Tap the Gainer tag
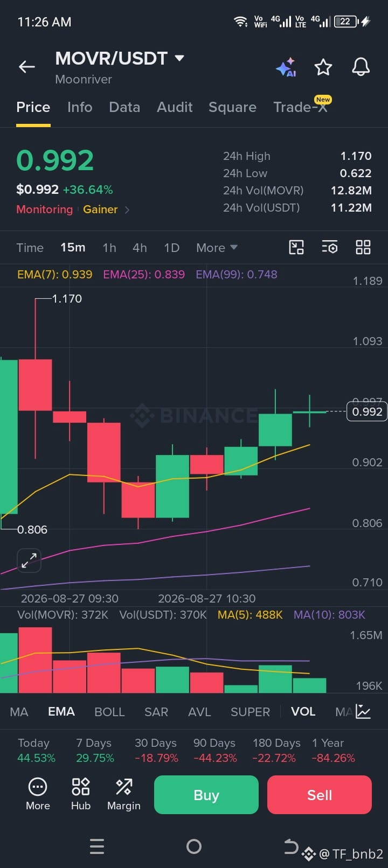388x868 pixels. (x=100, y=209)
